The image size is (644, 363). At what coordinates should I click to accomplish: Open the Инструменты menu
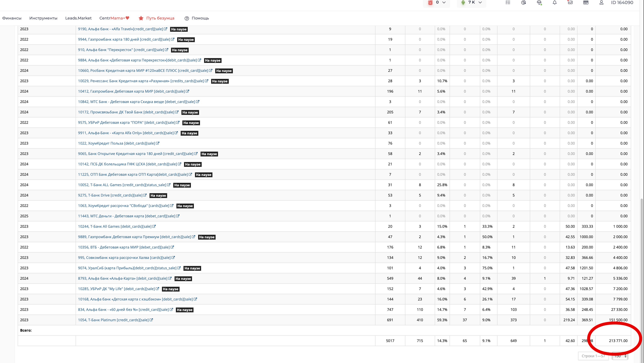[x=43, y=18]
